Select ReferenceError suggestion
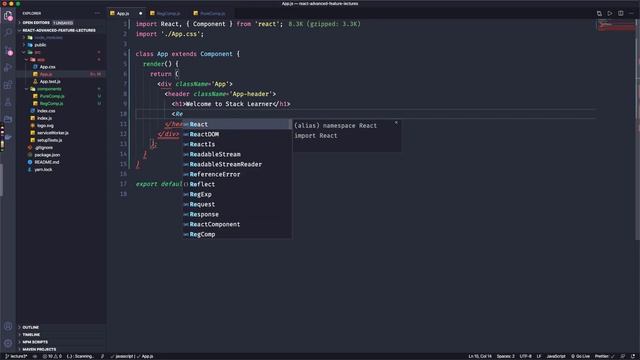 tap(237, 174)
